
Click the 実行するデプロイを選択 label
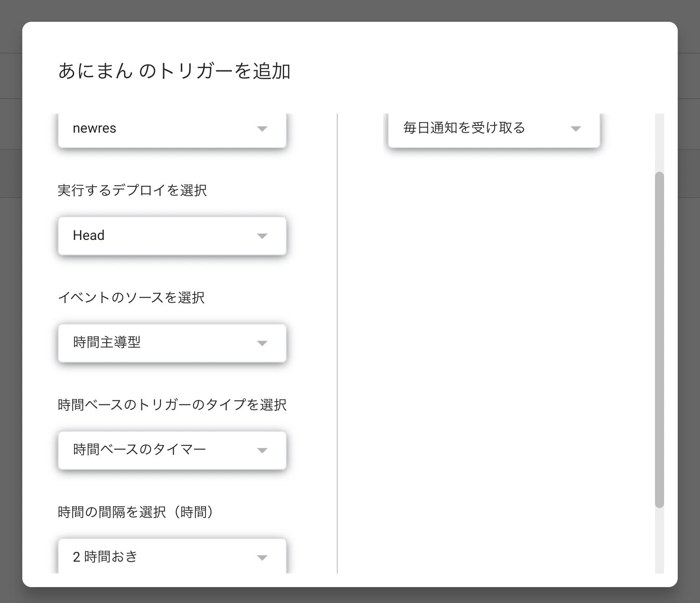[x=132, y=190]
